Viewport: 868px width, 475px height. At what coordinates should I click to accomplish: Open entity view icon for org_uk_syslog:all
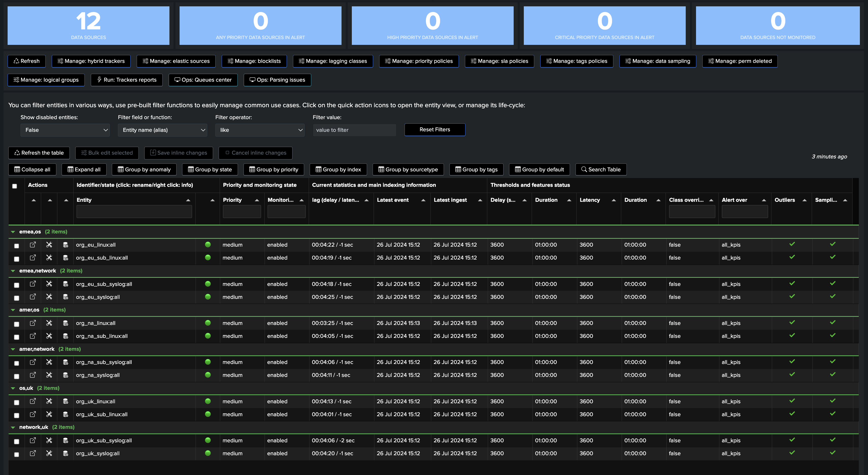(33, 453)
